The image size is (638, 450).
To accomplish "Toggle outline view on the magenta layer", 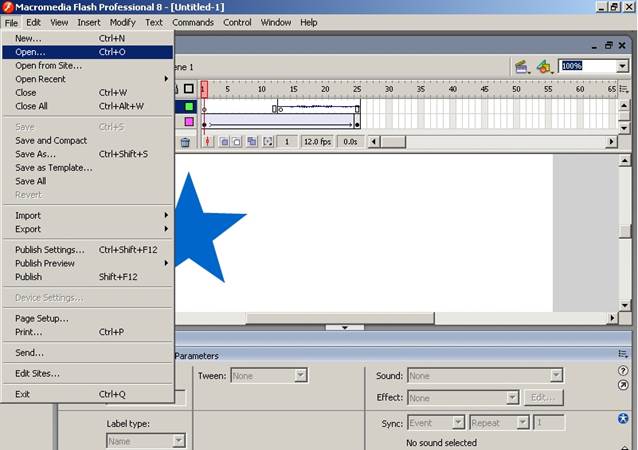I will pos(189,121).
